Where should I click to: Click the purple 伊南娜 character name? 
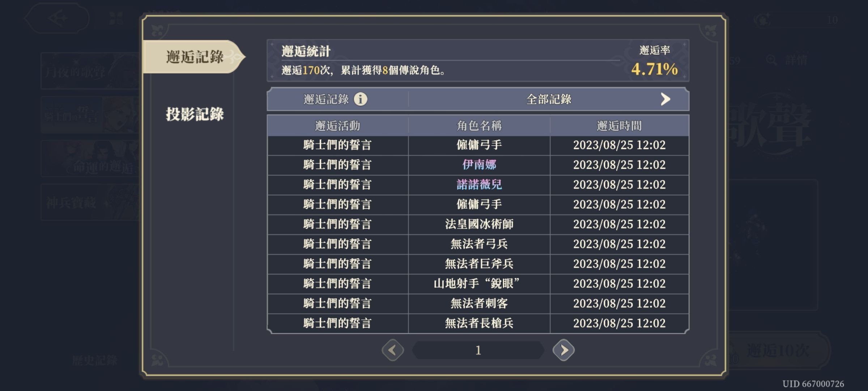click(x=479, y=165)
